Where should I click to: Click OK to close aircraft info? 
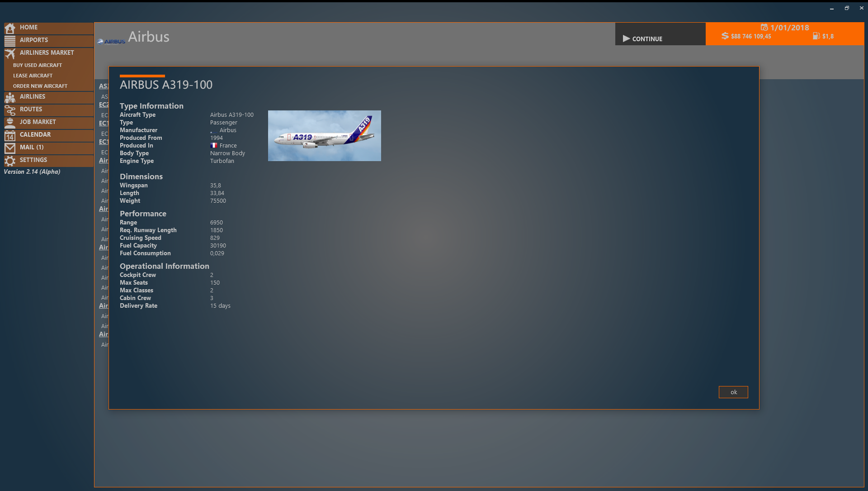(x=733, y=391)
